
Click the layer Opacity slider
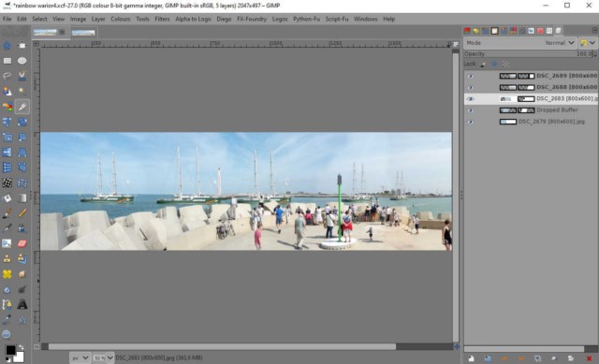click(x=530, y=54)
